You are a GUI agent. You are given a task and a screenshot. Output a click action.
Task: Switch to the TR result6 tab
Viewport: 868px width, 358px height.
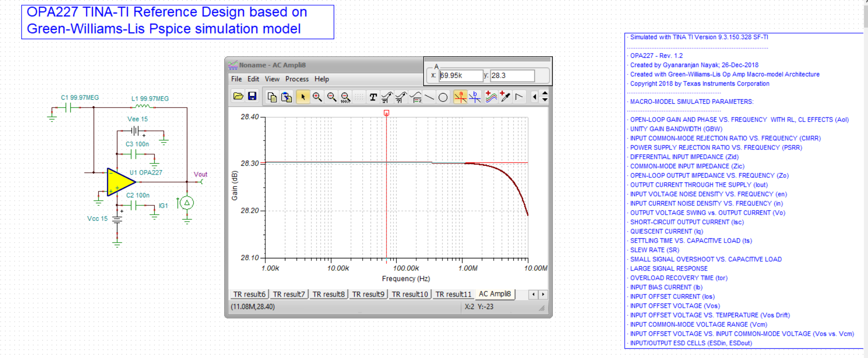click(x=249, y=294)
